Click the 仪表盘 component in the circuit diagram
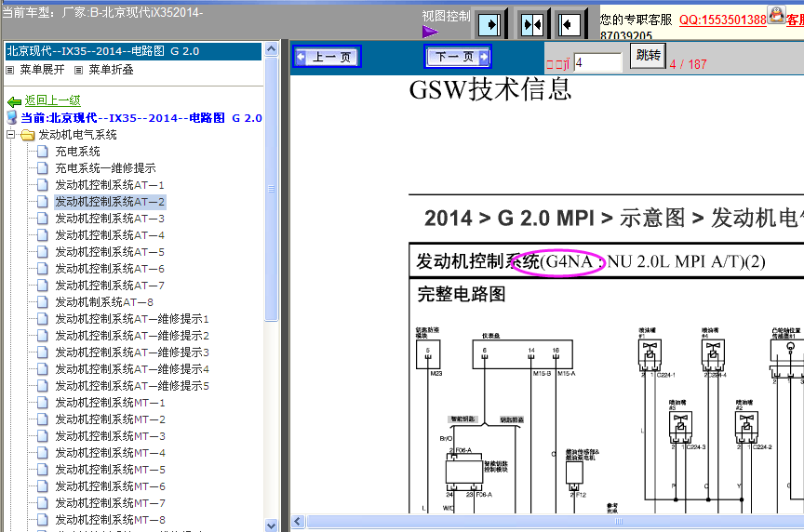 [522, 354]
